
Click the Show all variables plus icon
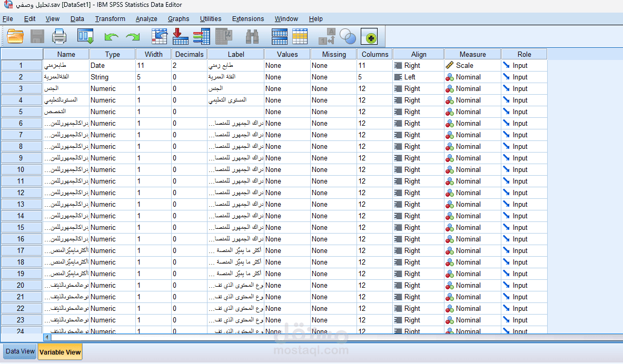tap(369, 36)
